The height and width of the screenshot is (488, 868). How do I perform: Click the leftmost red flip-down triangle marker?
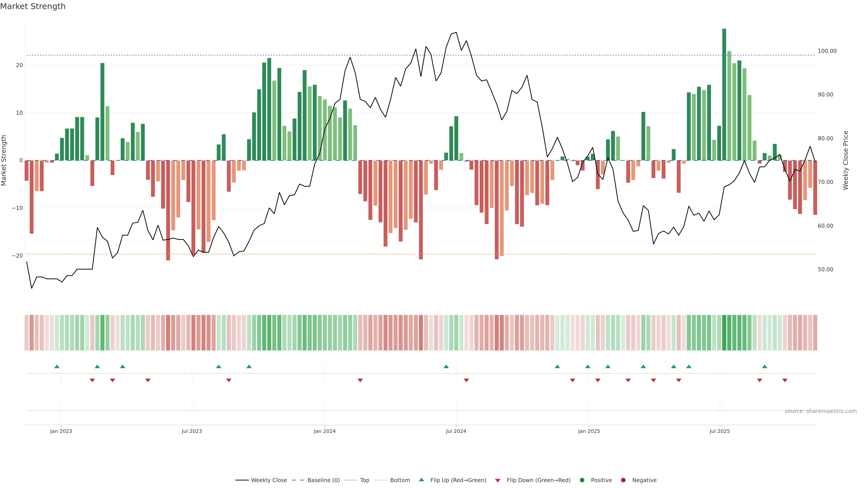[x=92, y=380]
